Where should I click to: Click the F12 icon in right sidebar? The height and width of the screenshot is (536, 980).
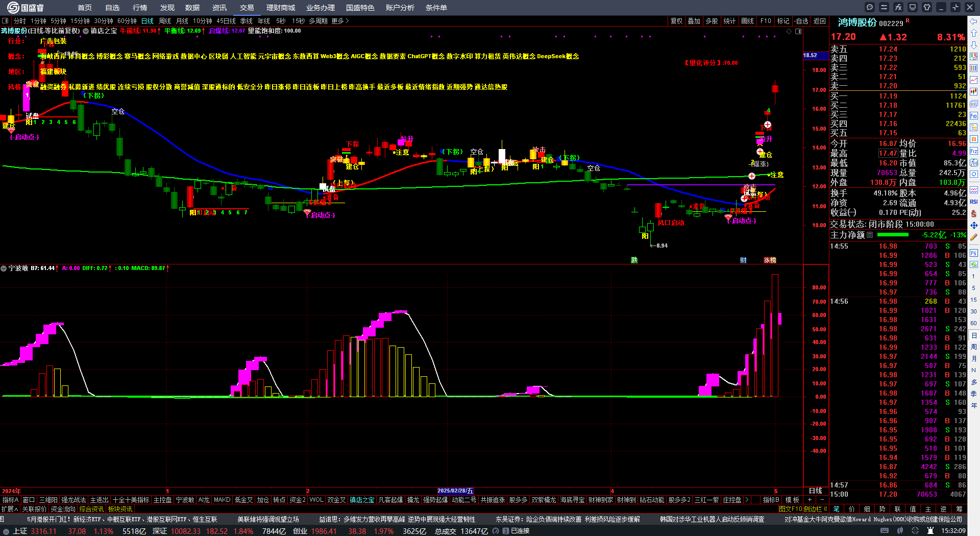pos(974,151)
